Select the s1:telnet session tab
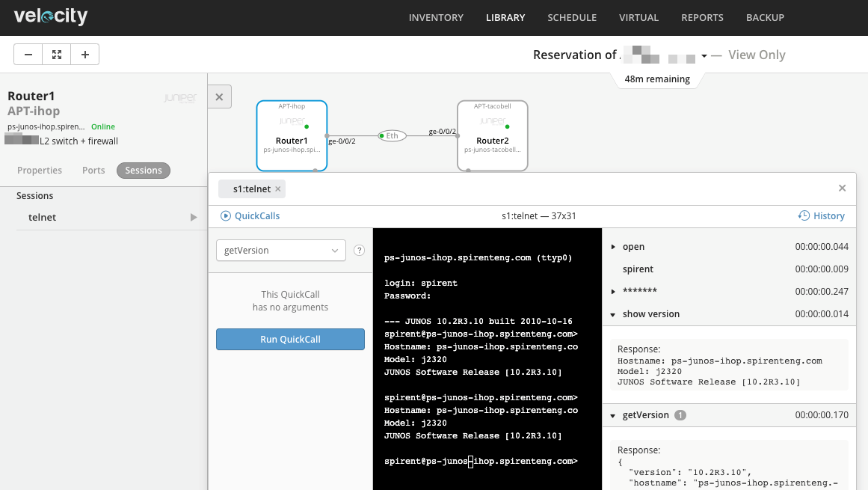This screenshot has height=490, width=868. 252,189
